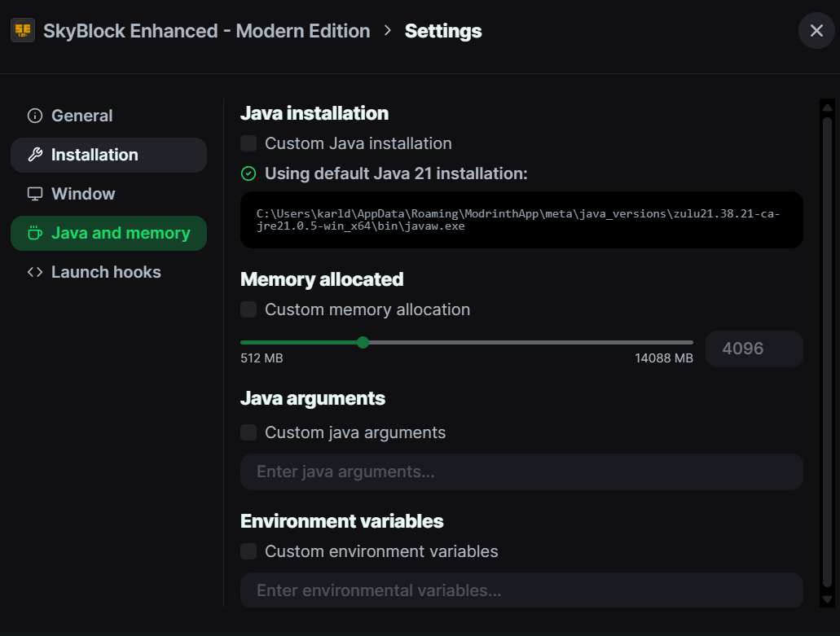Enable Custom memory allocation checkbox

coord(248,309)
